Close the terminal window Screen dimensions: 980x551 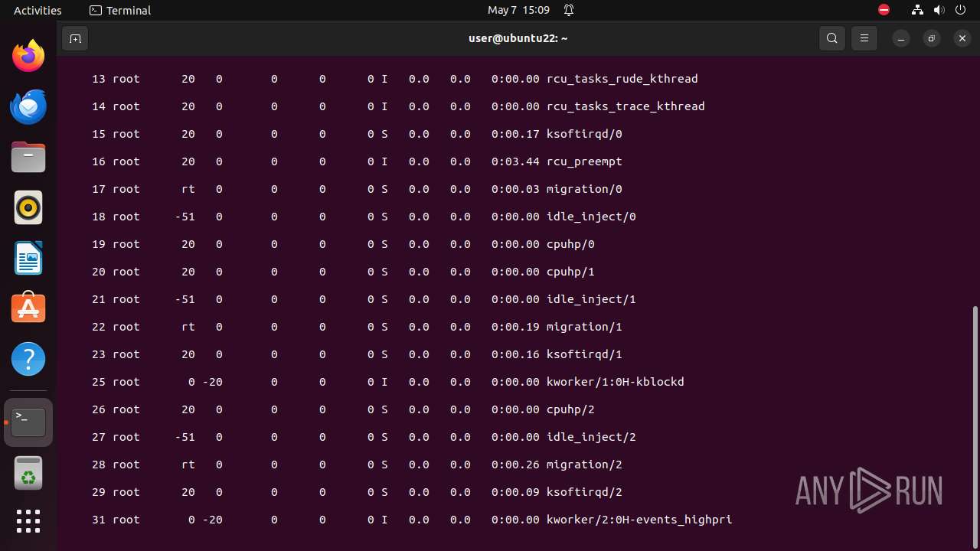click(x=962, y=38)
